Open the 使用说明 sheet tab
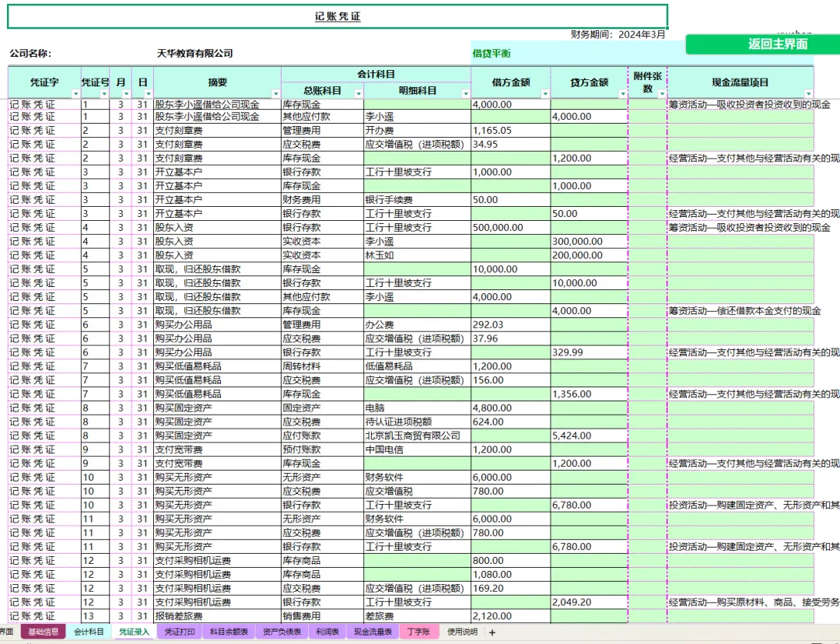The image size is (840, 644). pos(462,632)
